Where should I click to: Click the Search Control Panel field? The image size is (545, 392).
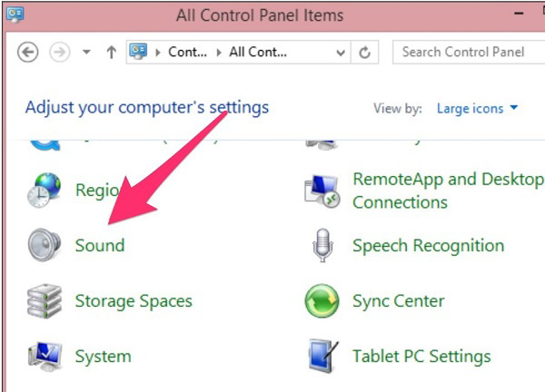pos(466,52)
